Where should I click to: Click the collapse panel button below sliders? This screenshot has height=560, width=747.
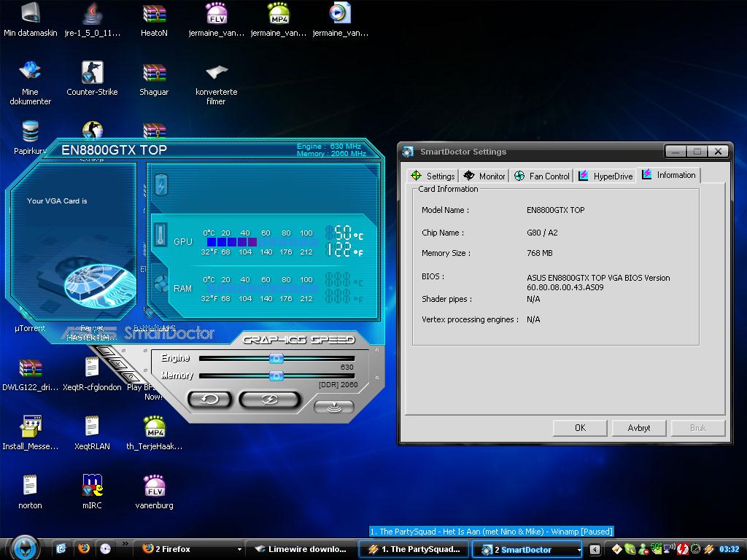coord(334,407)
